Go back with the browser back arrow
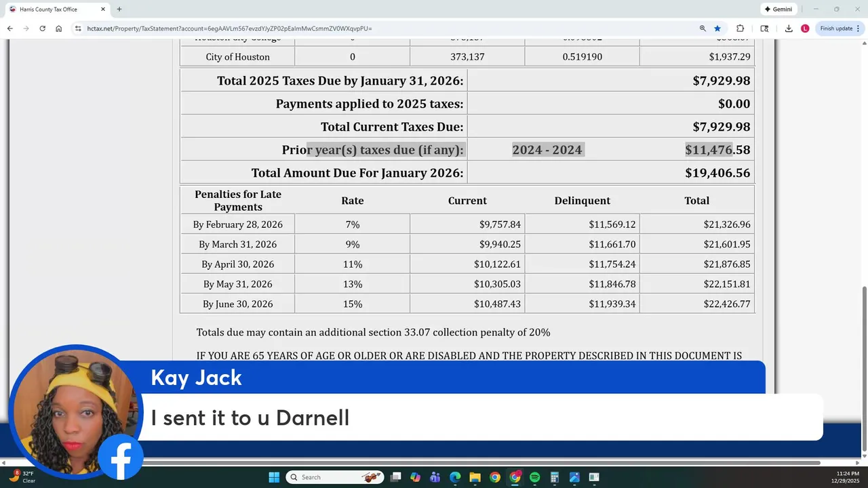 pos(9,28)
